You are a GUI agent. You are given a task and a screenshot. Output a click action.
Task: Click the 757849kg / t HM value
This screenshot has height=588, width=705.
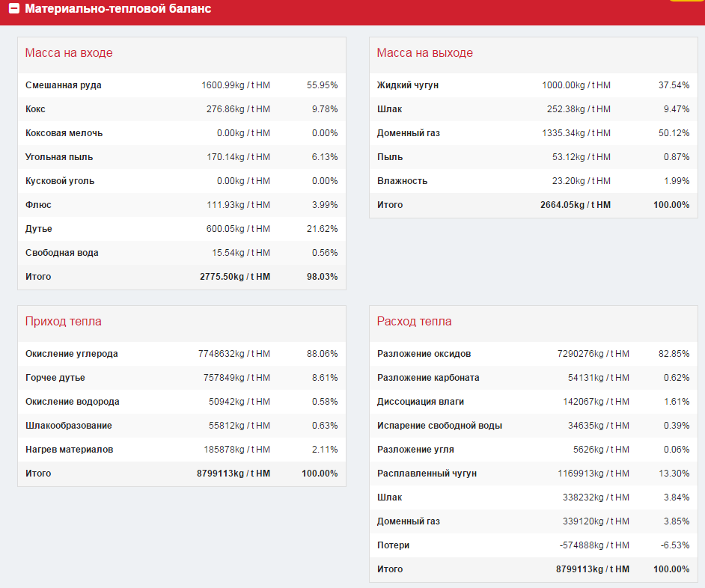point(237,378)
